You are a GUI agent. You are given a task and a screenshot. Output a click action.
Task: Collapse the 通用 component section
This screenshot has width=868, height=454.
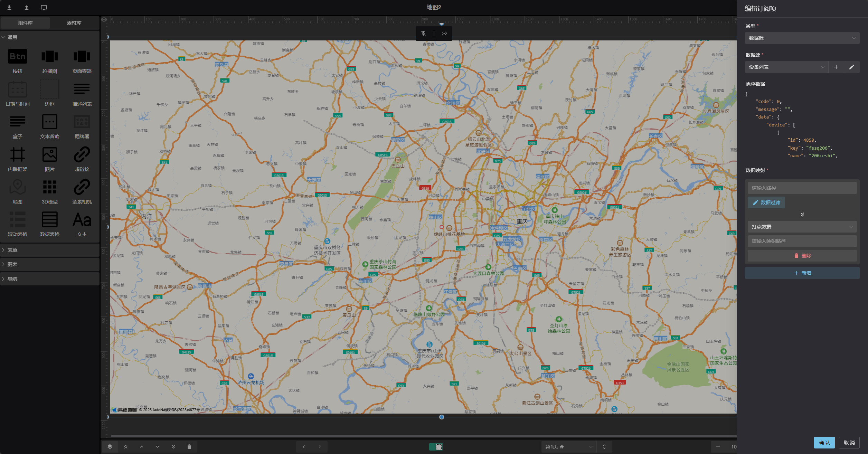50,37
